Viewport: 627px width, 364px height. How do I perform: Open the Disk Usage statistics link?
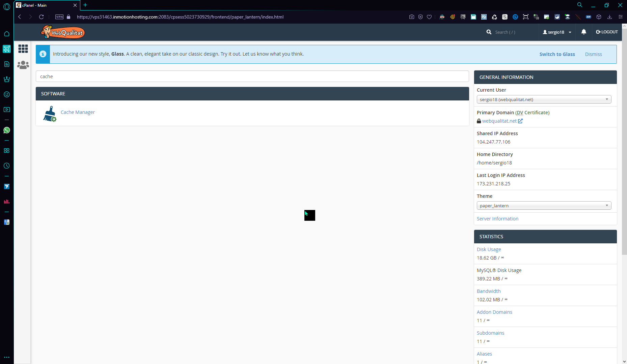[x=489, y=249]
